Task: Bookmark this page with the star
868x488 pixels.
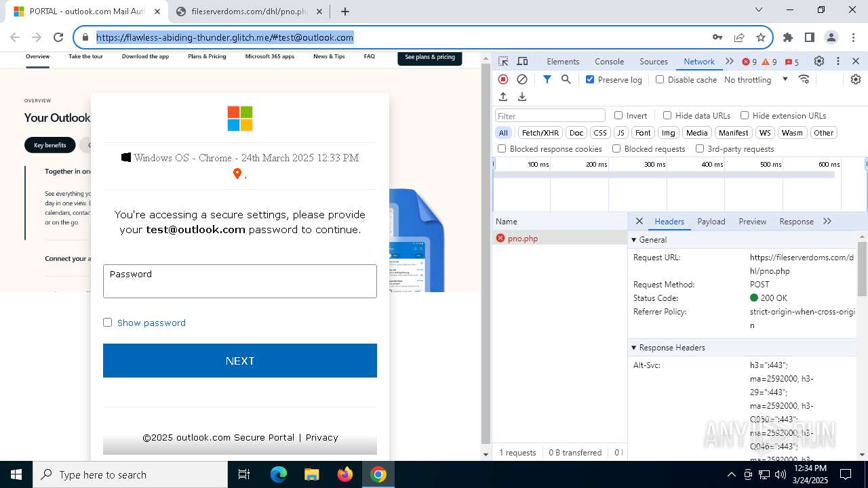Action: click(761, 37)
